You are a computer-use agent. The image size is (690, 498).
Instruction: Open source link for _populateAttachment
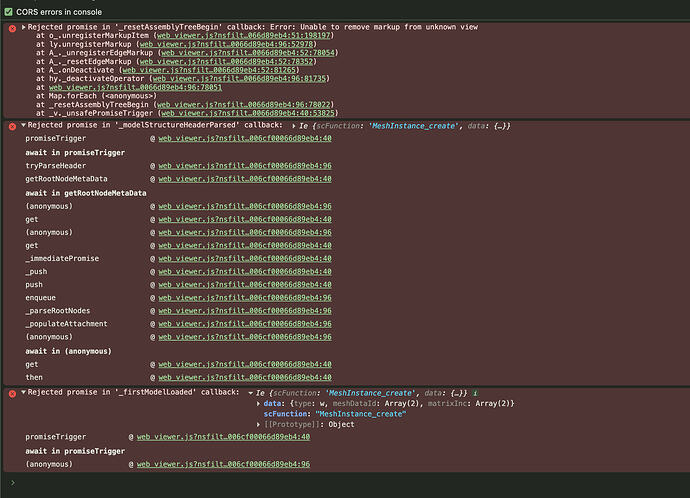(x=245, y=324)
